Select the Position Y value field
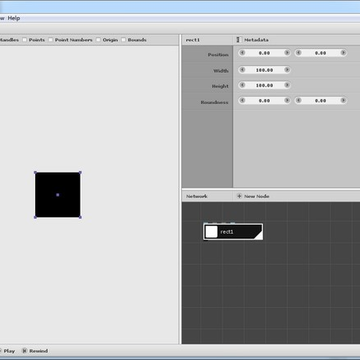360x360 pixels. pos(321,53)
